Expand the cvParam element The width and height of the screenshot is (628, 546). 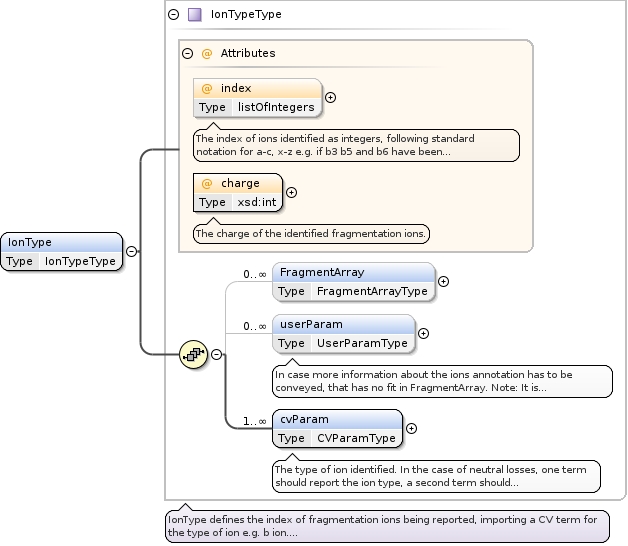[x=411, y=429]
